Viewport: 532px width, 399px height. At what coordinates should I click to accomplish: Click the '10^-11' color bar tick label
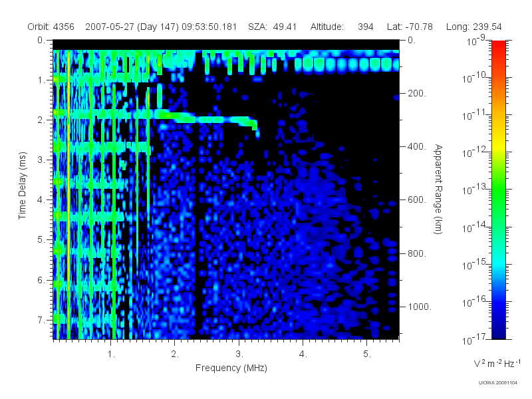click(475, 114)
